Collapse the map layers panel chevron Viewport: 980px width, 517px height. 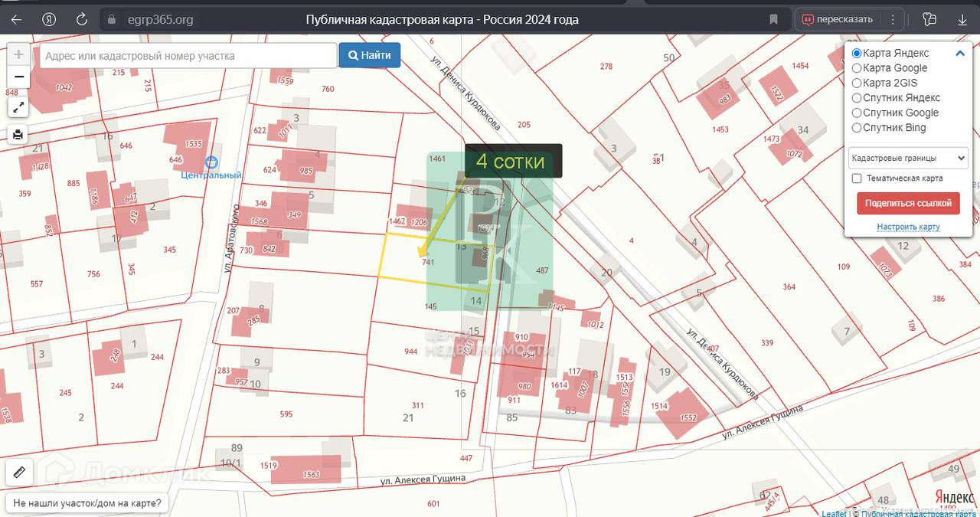[x=959, y=54]
